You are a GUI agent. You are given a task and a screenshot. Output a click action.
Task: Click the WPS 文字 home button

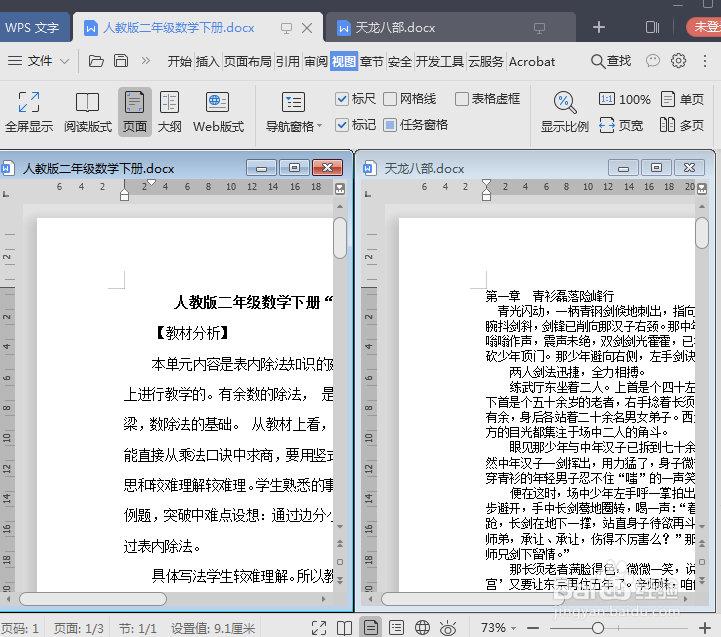point(32,28)
